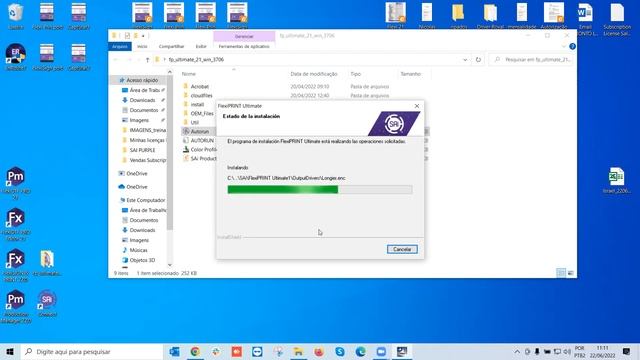Image resolution: width=640 pixels, height=360 pixels.
Task: Sort by the Tamanho column
Action: (410, 74)
